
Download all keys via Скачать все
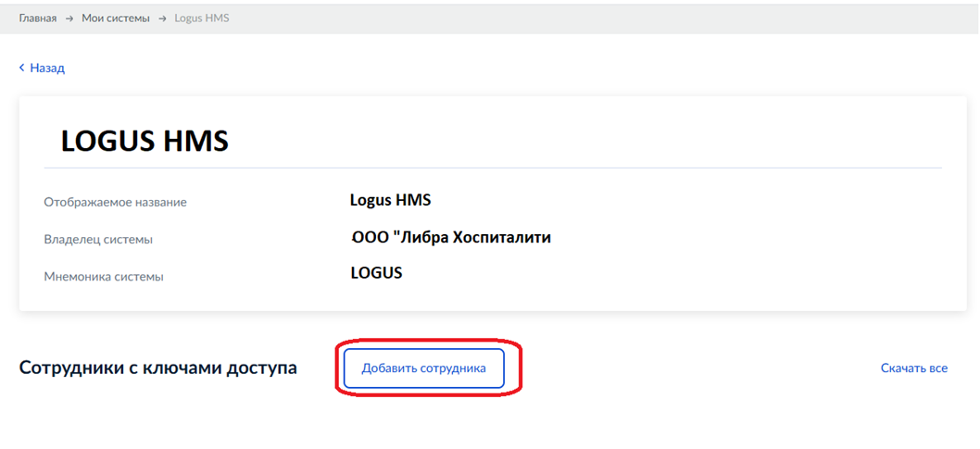pyautogui.click(x=913, y=368)
